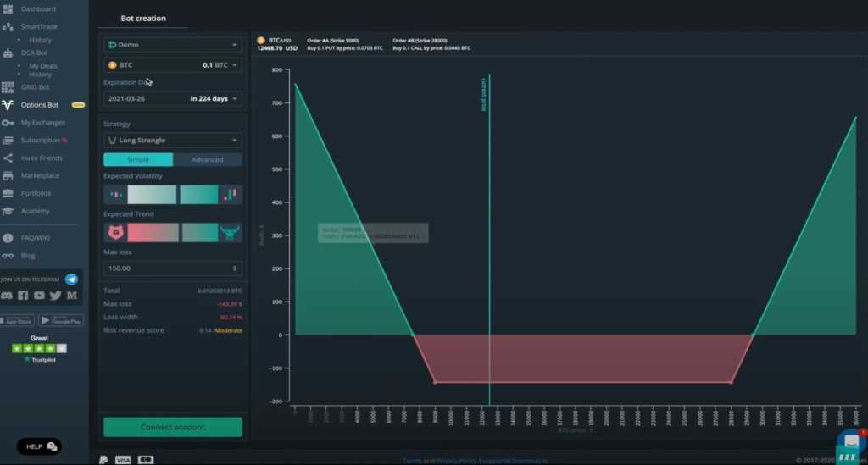This screenshot has width=868, height=465.
Task: Click the Connect account button
Action: (x=172, y=427)
